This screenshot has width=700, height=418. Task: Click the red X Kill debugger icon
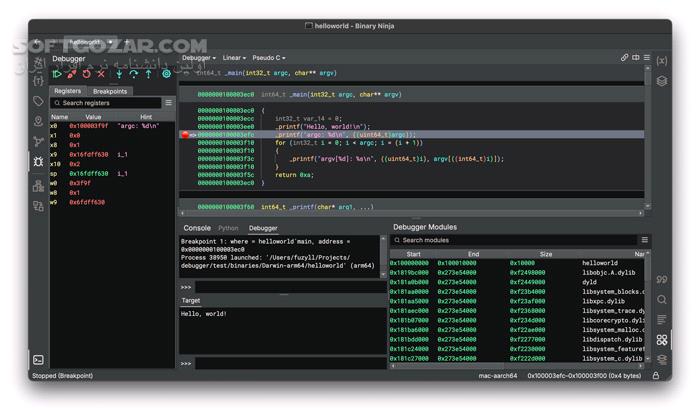(x=101, y=74)
